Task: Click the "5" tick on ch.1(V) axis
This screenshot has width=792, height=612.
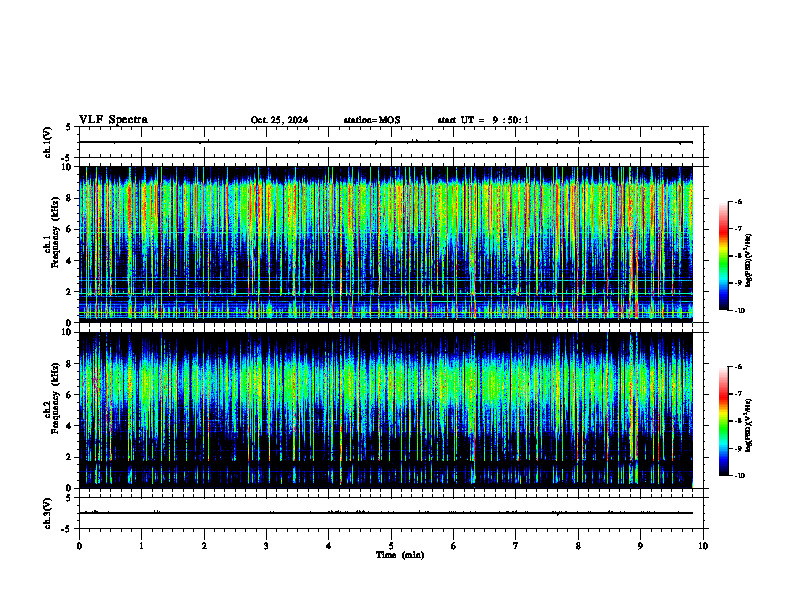Action: point(68,128)
